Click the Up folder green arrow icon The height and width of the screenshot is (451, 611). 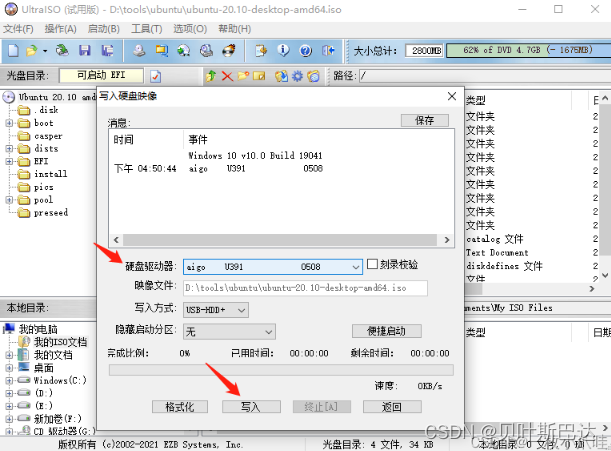coord(211,76)
